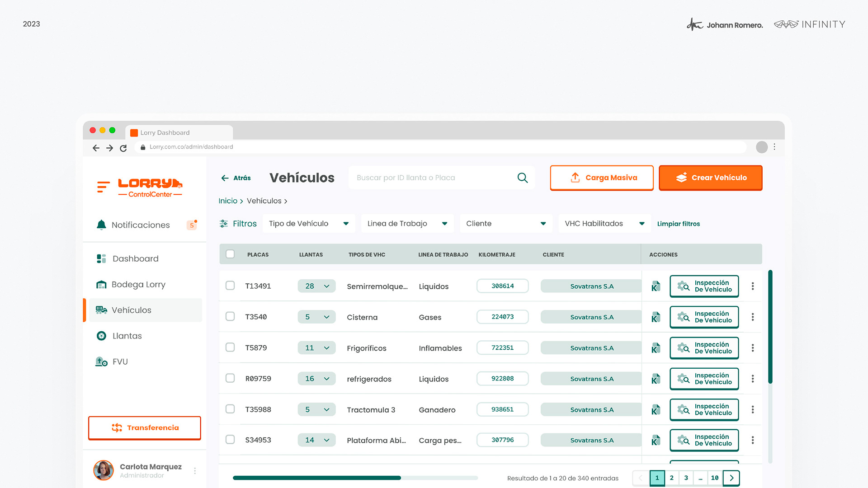
Task: Expand the llantas dropdown showing 28
Action: (x=316, y=286)
